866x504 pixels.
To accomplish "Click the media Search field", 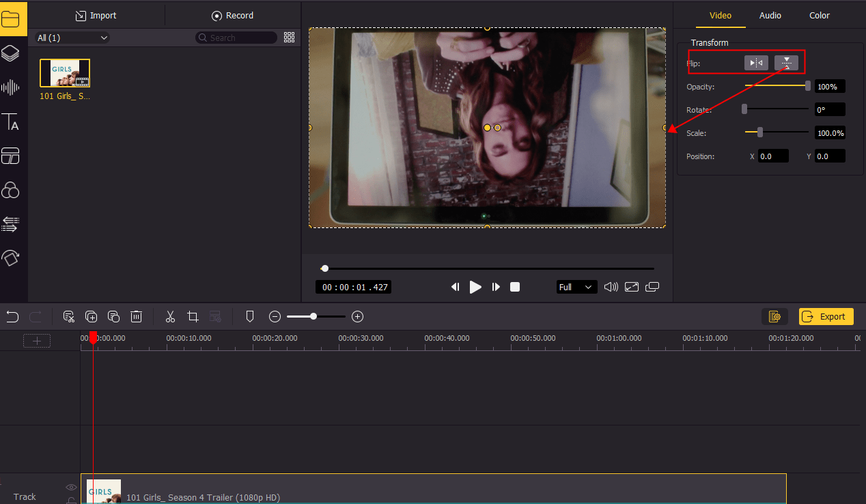I will [x=236, y=38].
